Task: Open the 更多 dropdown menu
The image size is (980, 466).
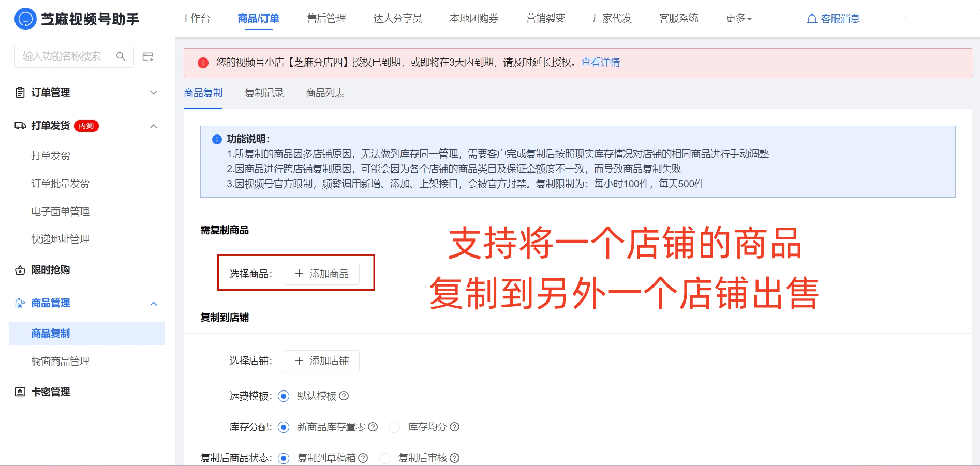Action: (x=738, y=19)
